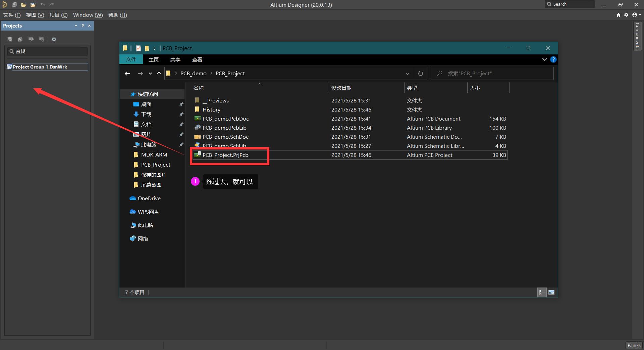Open Explorer 主页 ribbon tab
644x350 pixels.
154,59
